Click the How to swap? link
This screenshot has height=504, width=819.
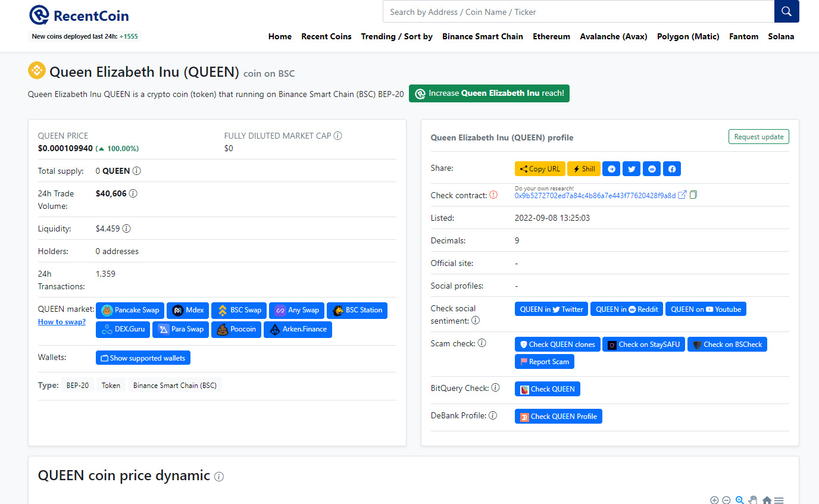[62, 322]
